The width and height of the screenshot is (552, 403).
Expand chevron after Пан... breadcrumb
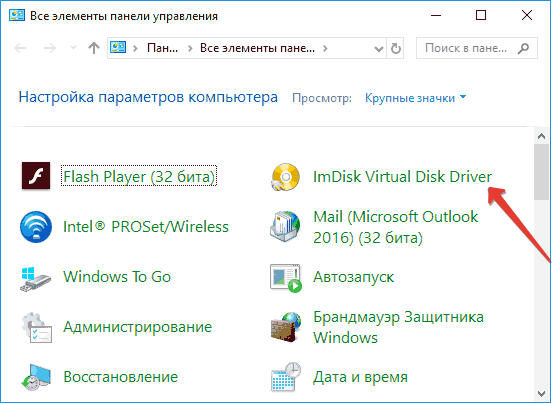coord(190,48)
